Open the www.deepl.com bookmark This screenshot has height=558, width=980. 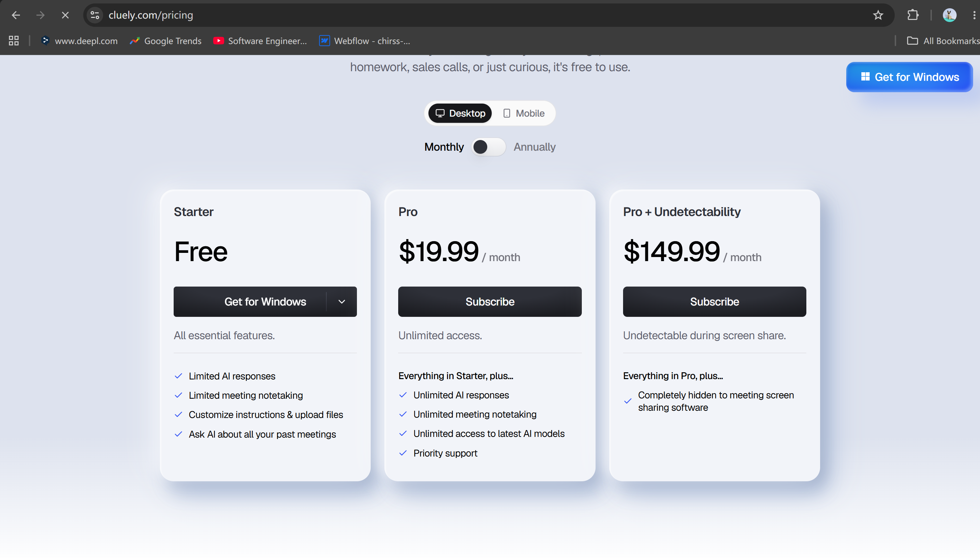(x=79, y=41)
